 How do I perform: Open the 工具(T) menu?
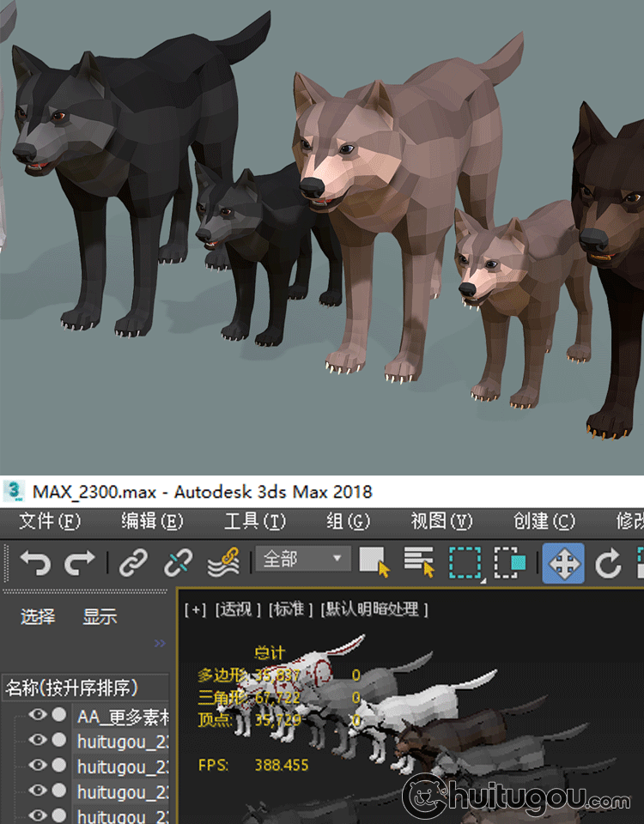254,521
